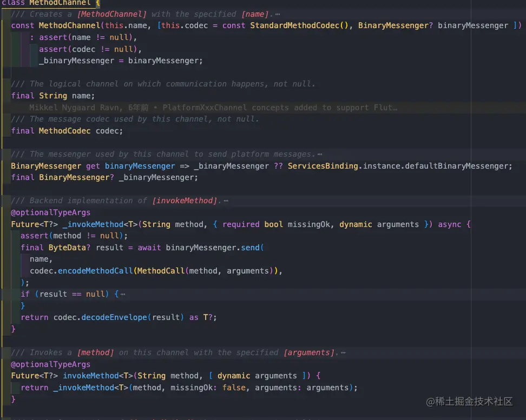Click the "name," argument line
Screen dimensions: 526x420
[x=41, y=259]
